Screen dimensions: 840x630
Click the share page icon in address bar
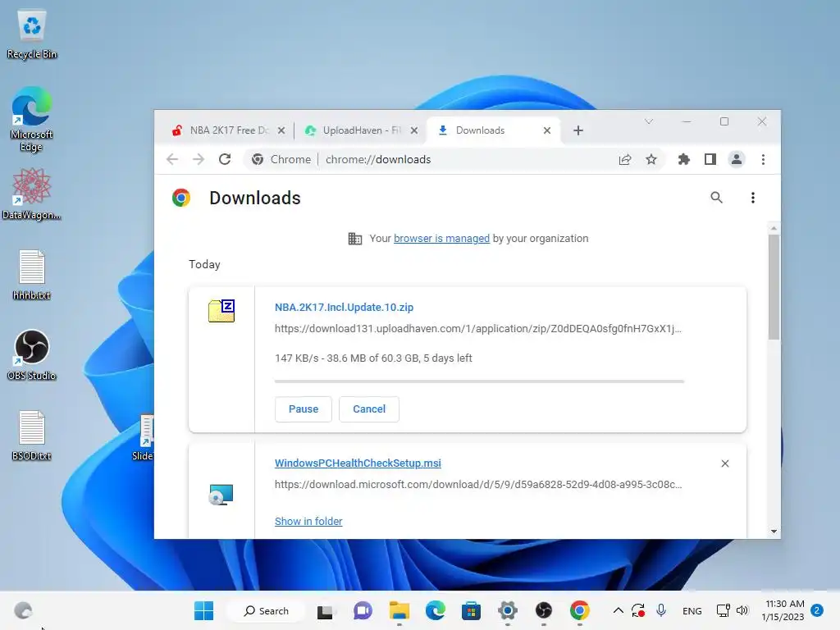point(624,159)
